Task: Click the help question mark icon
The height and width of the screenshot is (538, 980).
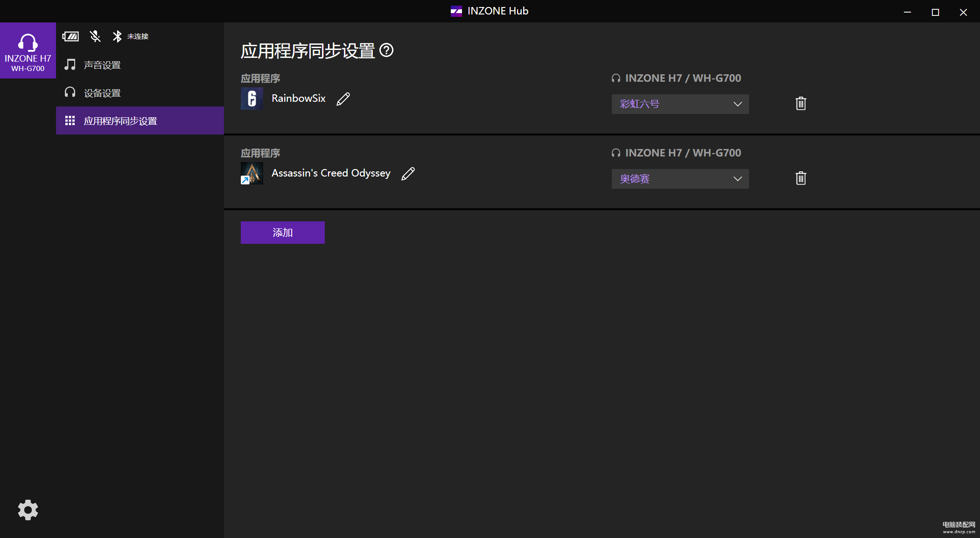Action: pos(386,50)
